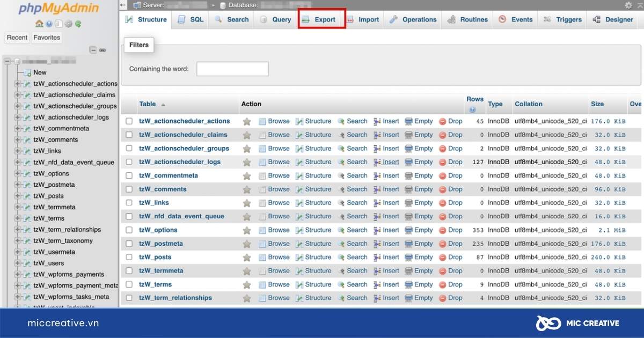Click star icon for tzW_links row
This screenshot has height=338, width=644.
(x=247, y=203)
